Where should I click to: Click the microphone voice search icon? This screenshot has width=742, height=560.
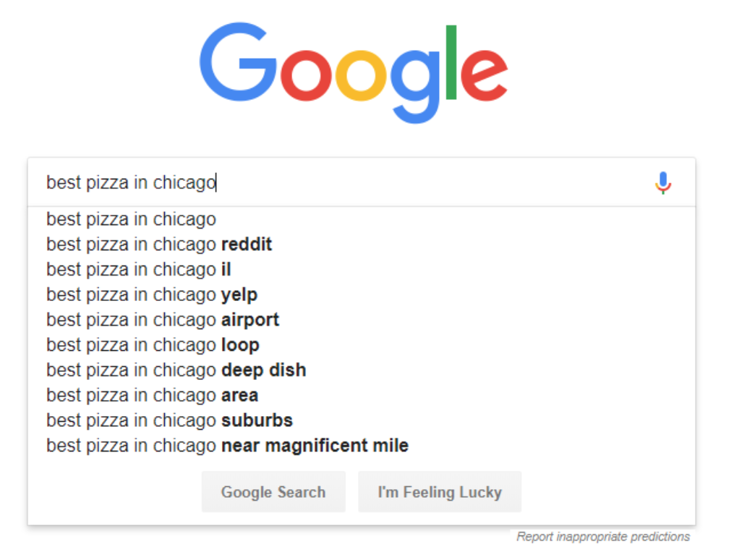coord(662,182)
